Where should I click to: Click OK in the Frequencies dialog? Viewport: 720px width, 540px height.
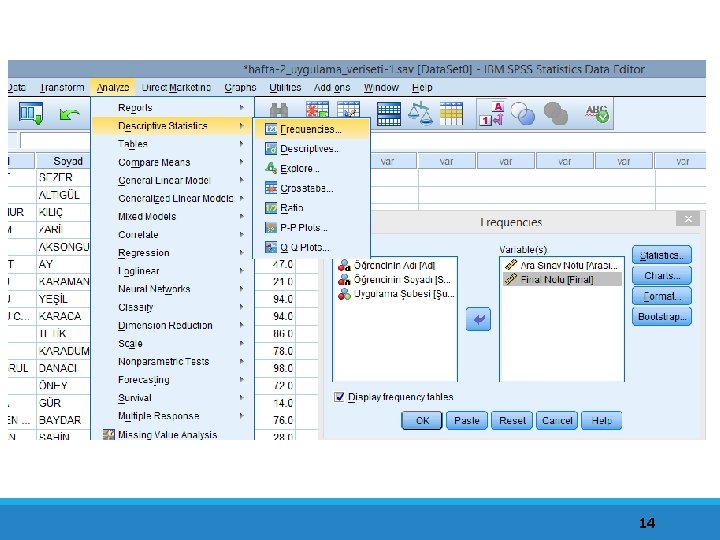tap(422, 421)
